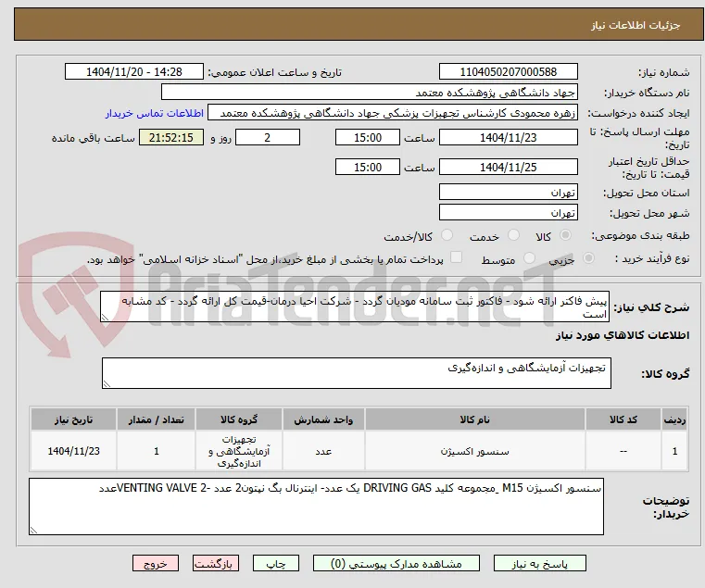Select the کالا/خدمت radio button
This screenshot has width=705, height=588.
coord(447,235)
